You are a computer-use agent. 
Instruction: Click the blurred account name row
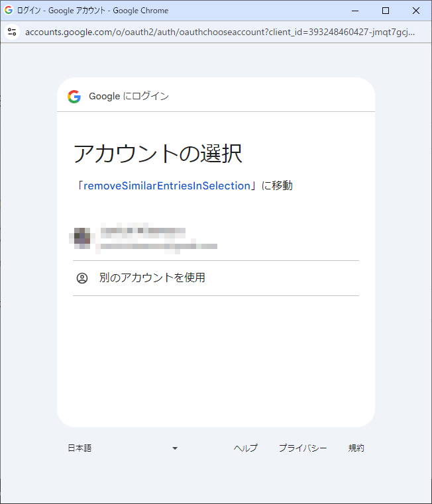[216, 238]
